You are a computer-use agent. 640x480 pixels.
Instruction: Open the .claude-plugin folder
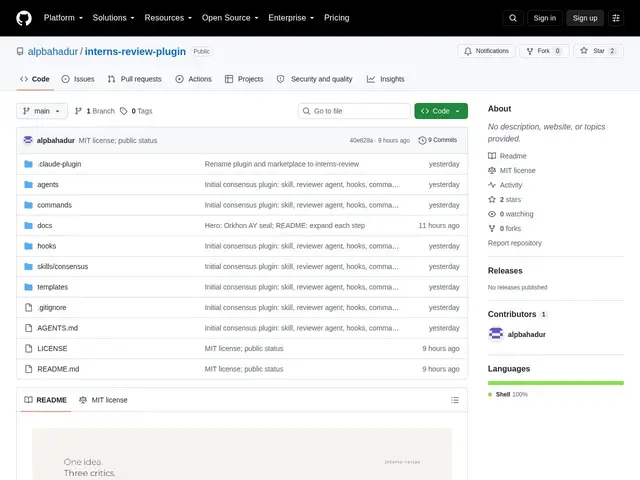pos(60,164)
